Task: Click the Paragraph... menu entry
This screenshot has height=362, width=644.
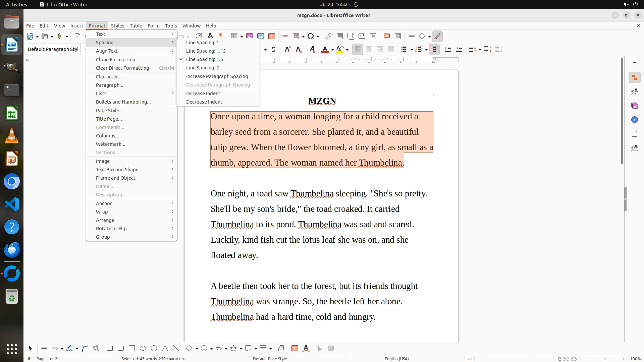Action: 110,85
